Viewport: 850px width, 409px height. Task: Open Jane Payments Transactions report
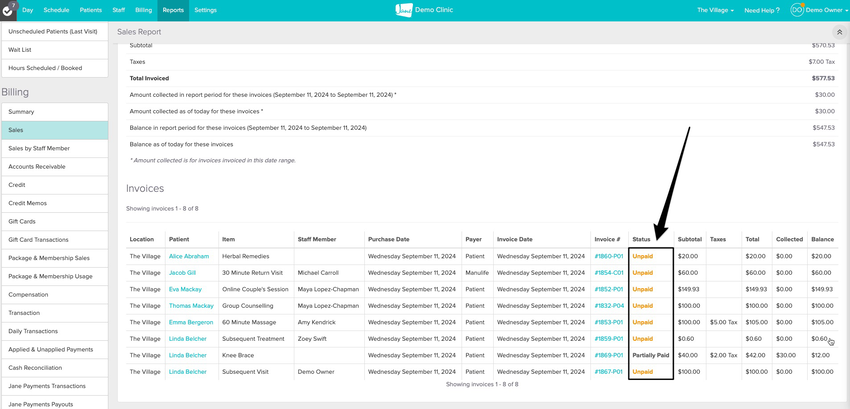[x=54, y=386]
